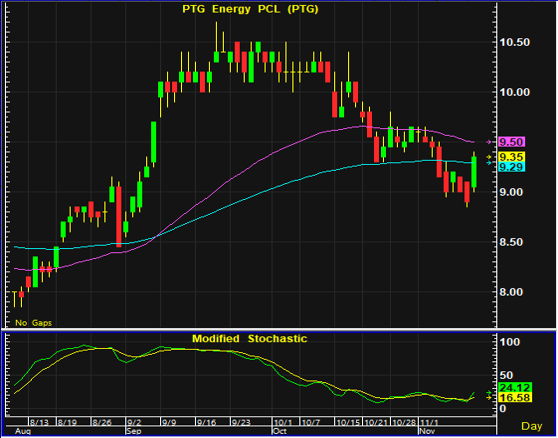
Task: Click the green 24.12 stochastic value label
Action: pos(515,387)
